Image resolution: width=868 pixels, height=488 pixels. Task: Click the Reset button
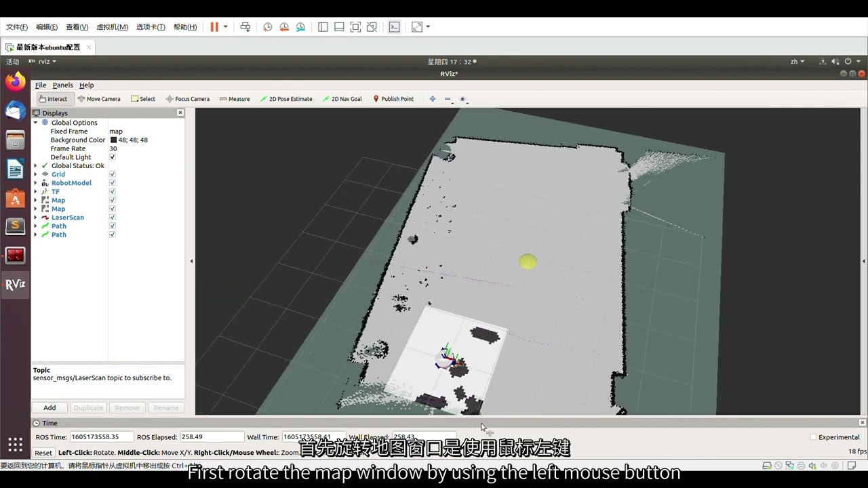[43, 453]
